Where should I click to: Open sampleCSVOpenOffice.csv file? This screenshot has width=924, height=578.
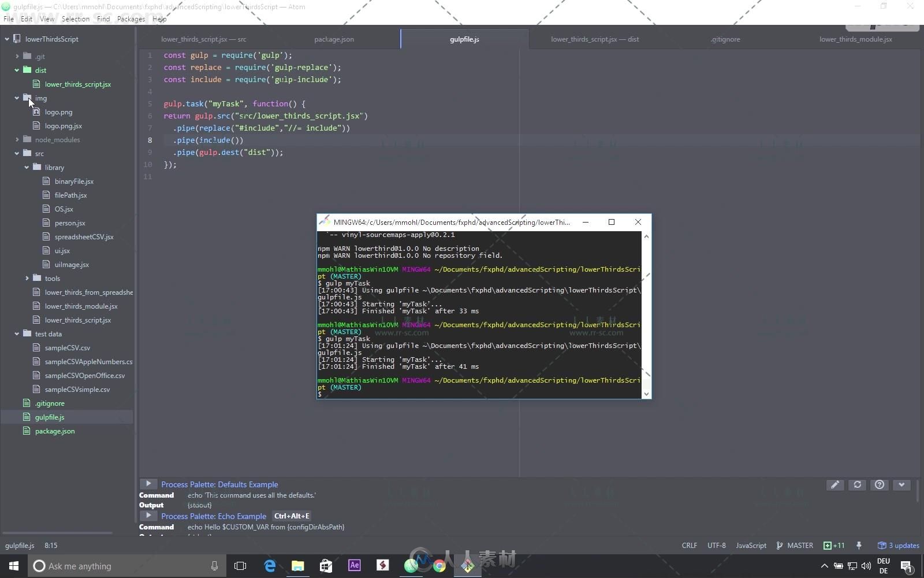pyautogui.click(x=84, y=376)
